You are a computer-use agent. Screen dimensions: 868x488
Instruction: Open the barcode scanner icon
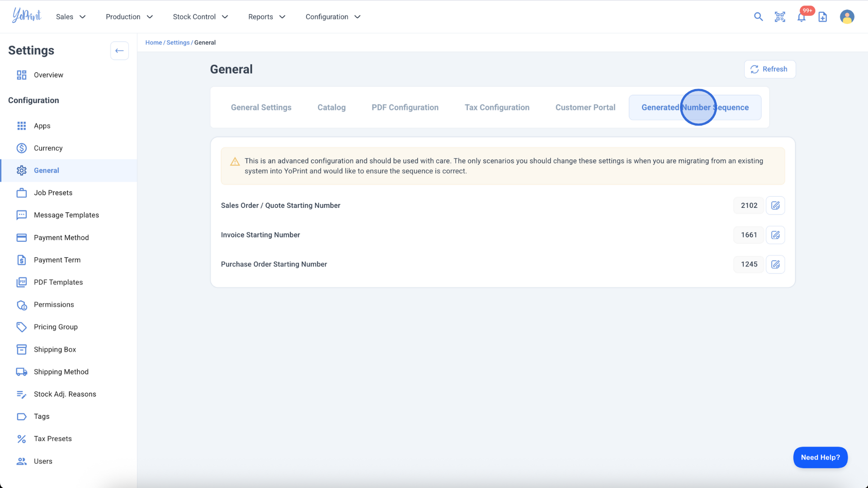click(780, 17)
